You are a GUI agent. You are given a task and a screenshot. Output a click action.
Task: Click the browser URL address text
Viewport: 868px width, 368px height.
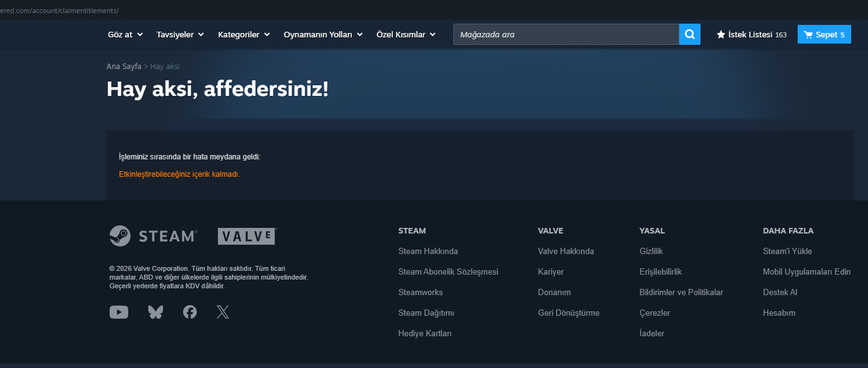point(59,11)
